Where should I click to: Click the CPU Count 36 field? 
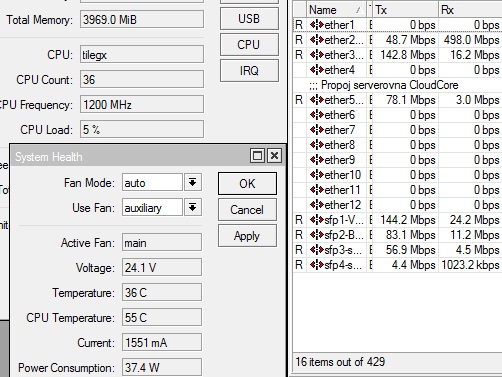point(142,79)
